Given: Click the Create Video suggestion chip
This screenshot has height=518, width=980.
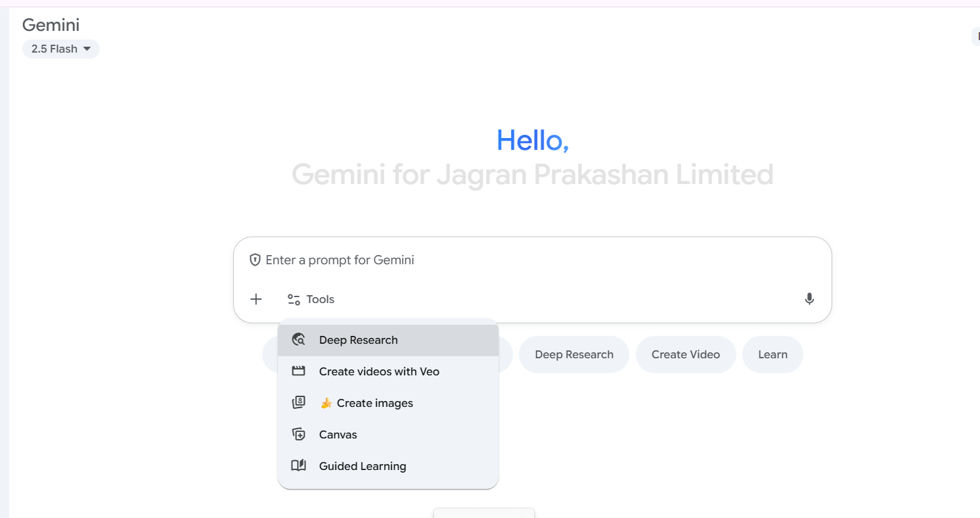Looking at the screenshot, I should pos(686,354).
